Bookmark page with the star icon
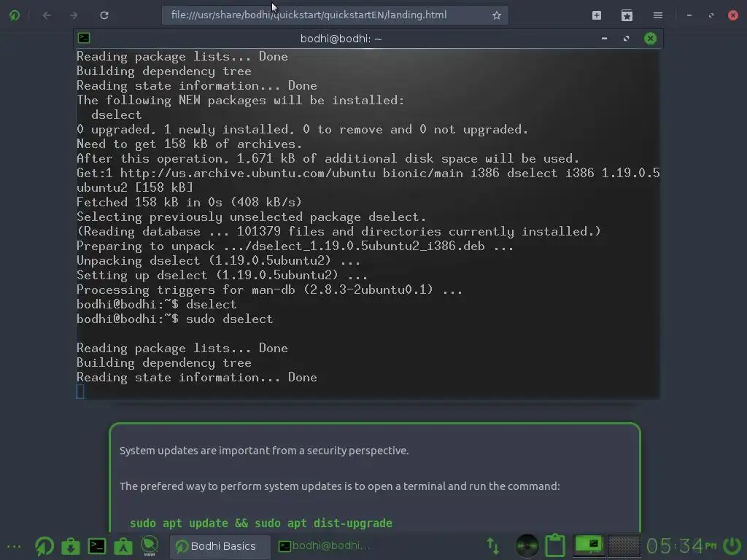Screen dimensions: 747x560 tap(496, 15)
